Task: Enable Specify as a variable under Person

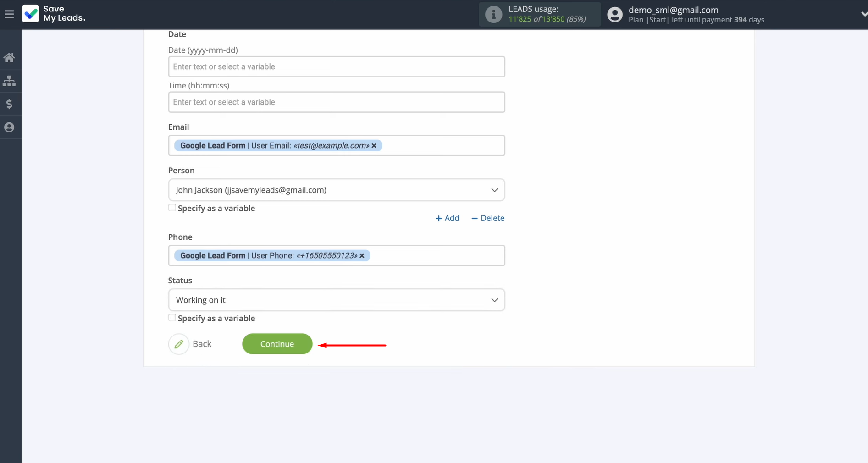Action: pyautogui.click(x=172, y=208)
